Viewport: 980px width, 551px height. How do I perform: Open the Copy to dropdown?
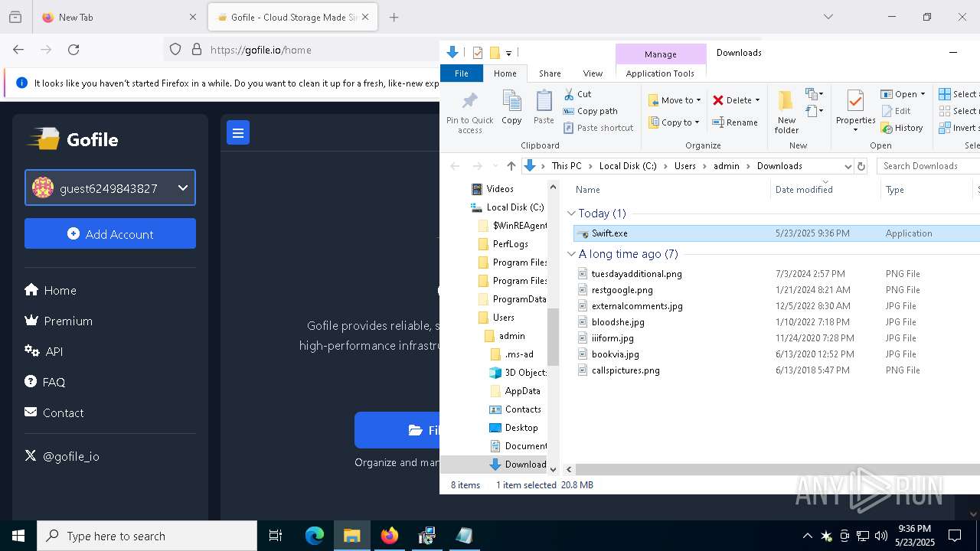pyautogui.click(x=675, y=122)
